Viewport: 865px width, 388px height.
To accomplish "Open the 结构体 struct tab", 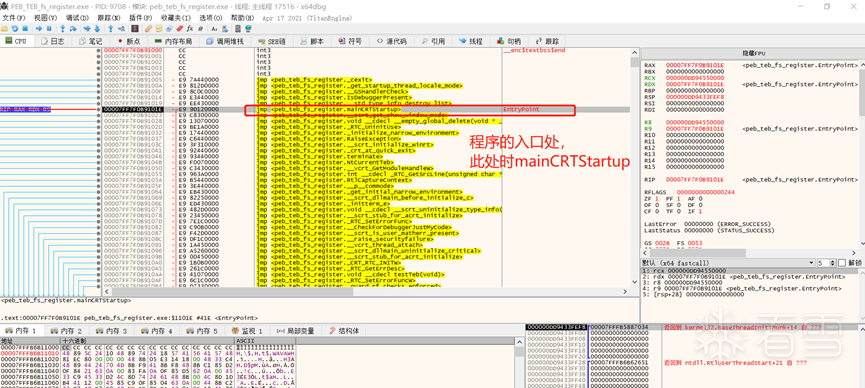I will 345,331.
